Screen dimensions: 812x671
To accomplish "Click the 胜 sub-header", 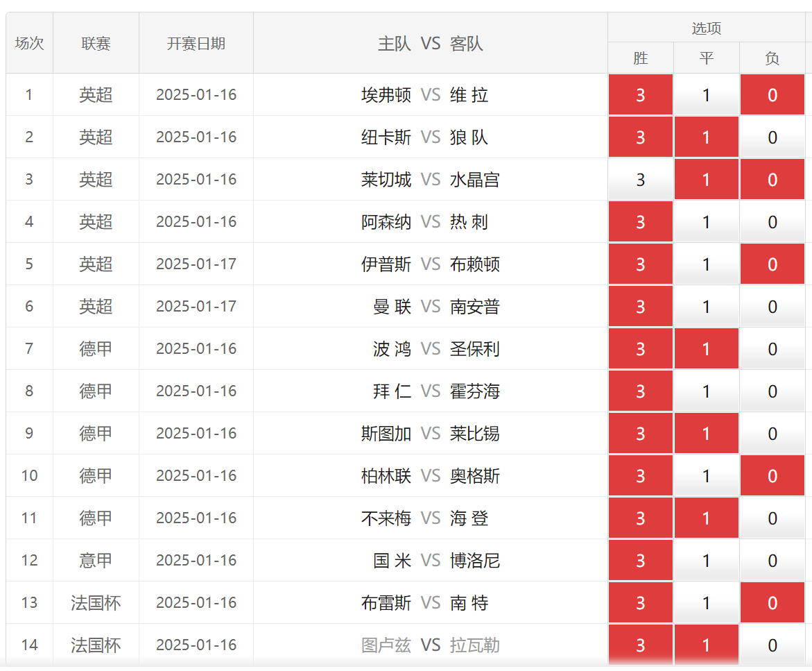I will (641, 58).
